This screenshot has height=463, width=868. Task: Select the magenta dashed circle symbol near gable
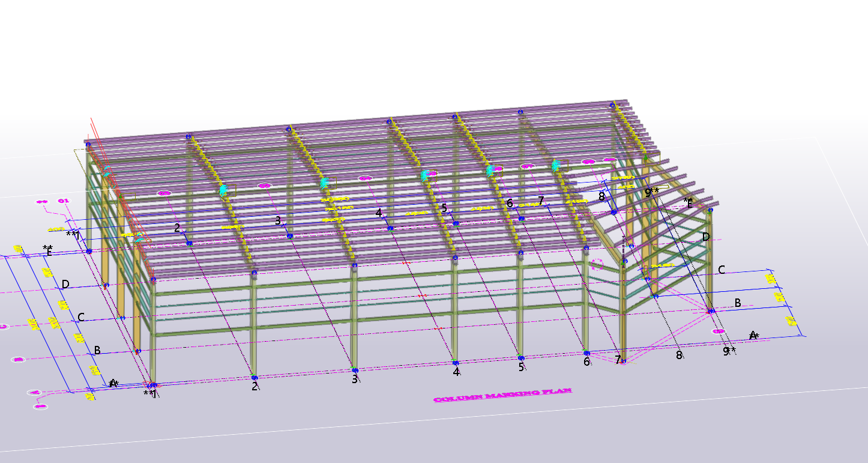click(x=597, y=265)
